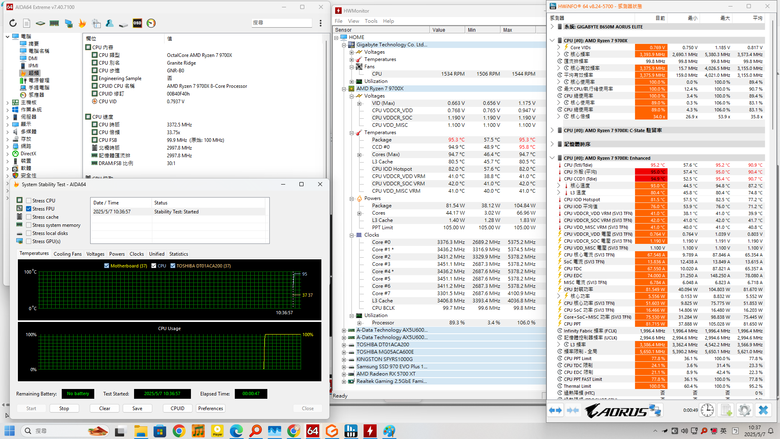The width and height of the screenshot is (780, 439).
Task: Toggle the CPU temperature graph checkbox
Action: pyautogui.click(x=154, y=266)
